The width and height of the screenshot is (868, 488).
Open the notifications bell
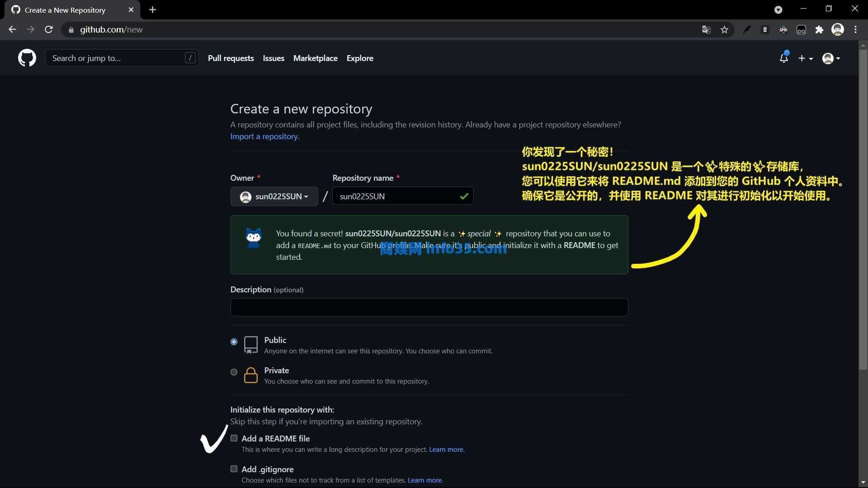[x=783, y=58]
